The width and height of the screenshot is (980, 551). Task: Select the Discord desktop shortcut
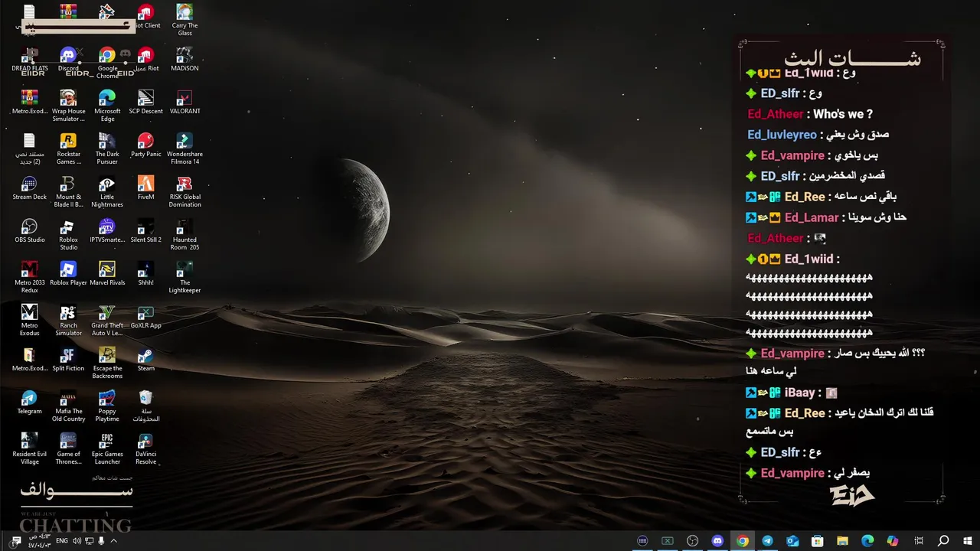[68, 60]
